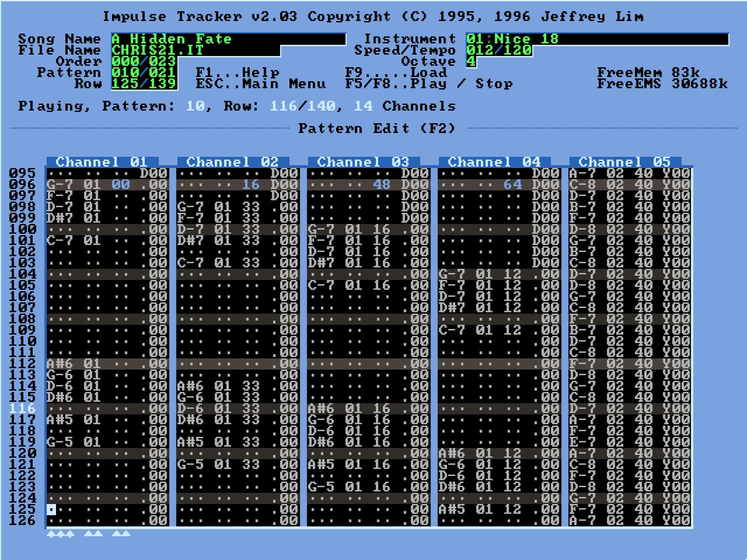This screenshot has height=560, width=747.
Task: Choose the ESC..Main Menu label
Action: pyautogui.click(x=261, y=84)
